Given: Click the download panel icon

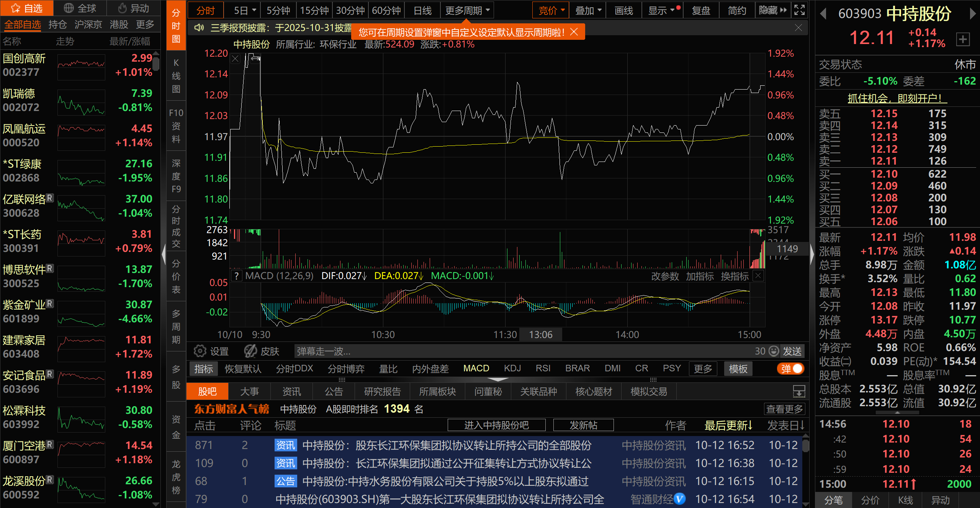Looking at the screenshot, I should (x=799, y=392).
